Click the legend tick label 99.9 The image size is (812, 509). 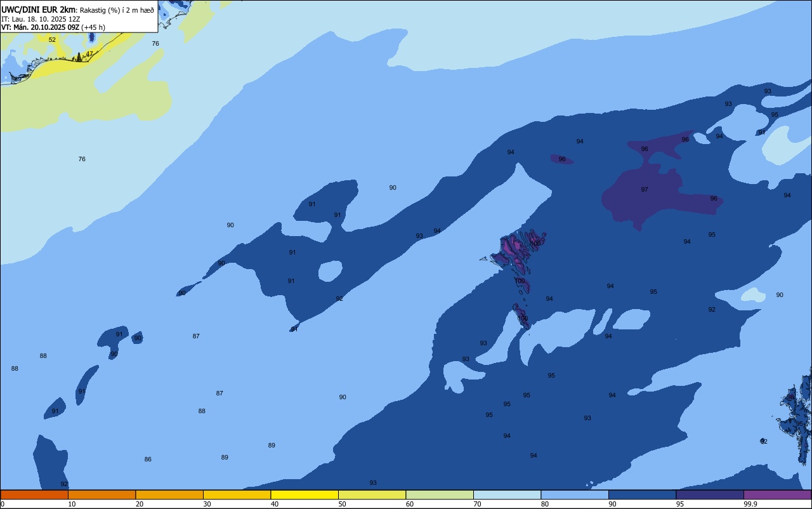click(x=750, y=504)
